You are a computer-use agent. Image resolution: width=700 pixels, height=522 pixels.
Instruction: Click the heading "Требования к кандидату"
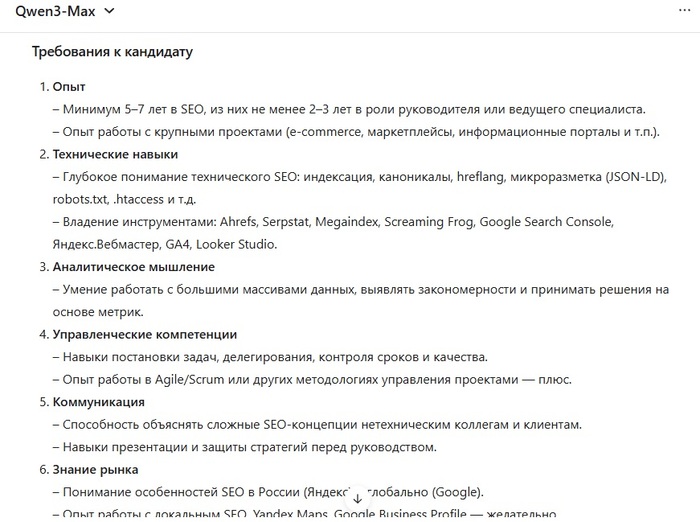[x=112, y=52]
